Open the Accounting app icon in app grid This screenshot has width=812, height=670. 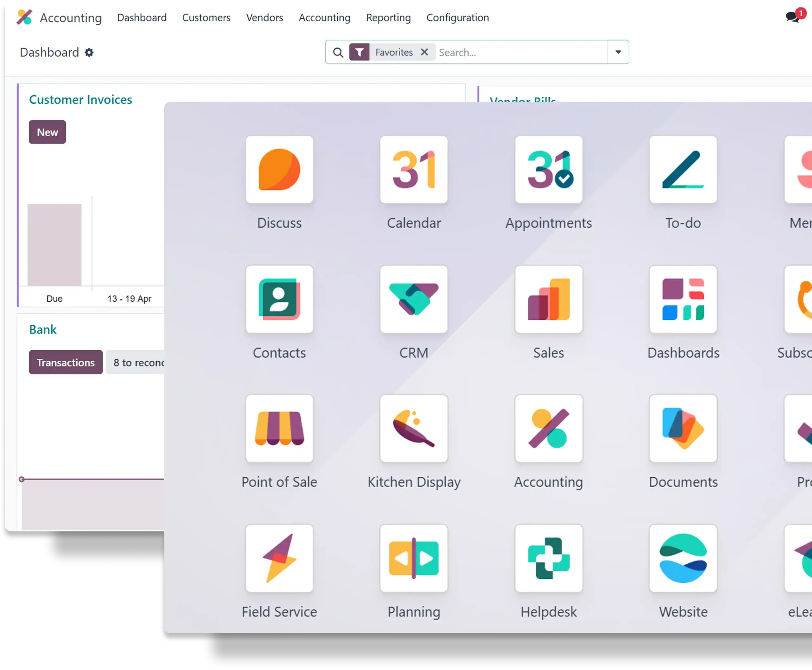[548, 428]
